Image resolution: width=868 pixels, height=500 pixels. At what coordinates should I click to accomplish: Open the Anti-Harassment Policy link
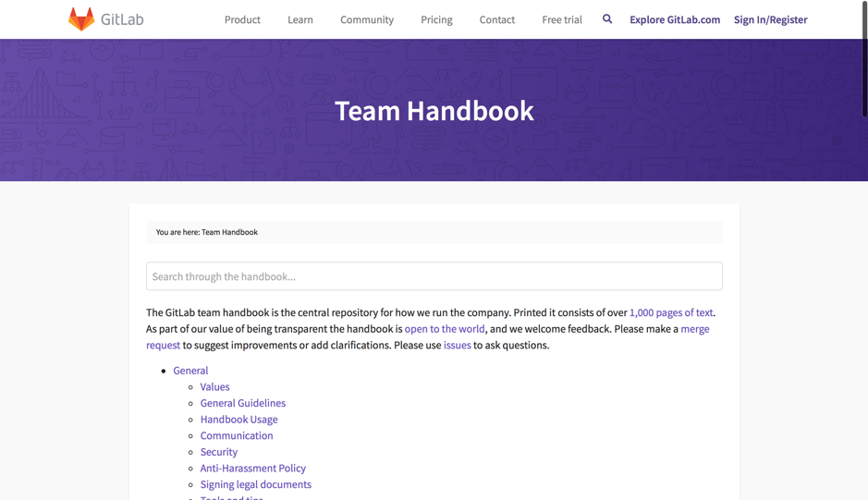252,469
